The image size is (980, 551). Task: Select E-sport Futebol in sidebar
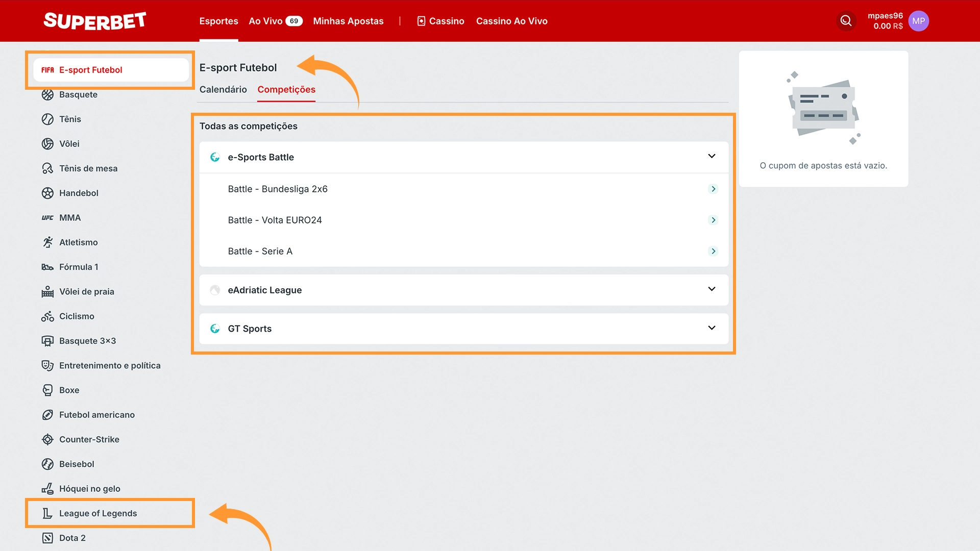(x=111, y=70)
